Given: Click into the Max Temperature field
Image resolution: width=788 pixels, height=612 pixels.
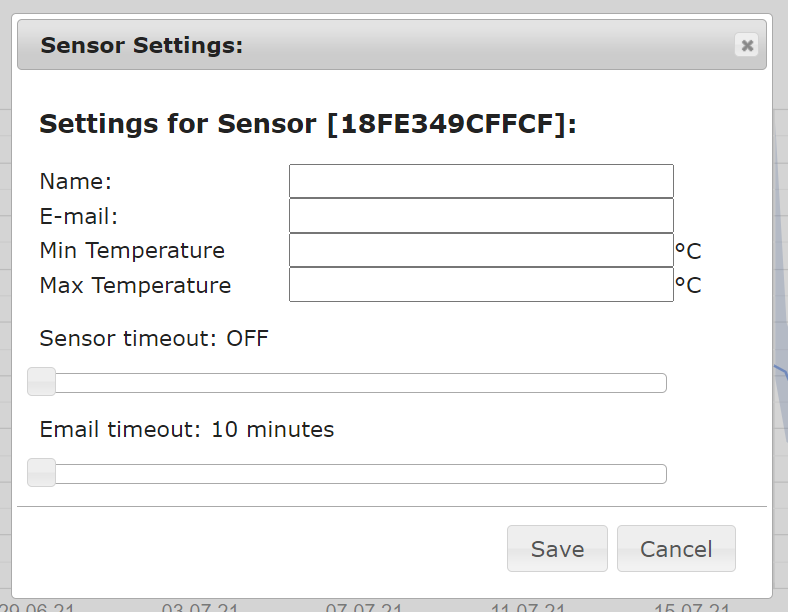Looking at the screenshot, I should [481, 285].
